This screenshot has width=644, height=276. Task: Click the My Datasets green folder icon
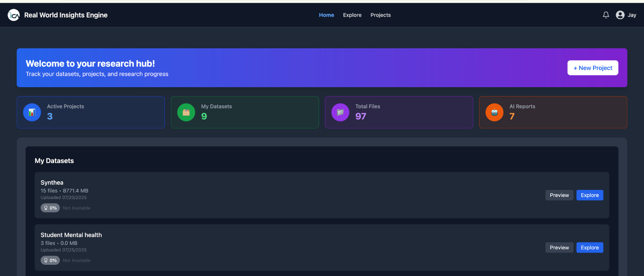coord(186,112)
